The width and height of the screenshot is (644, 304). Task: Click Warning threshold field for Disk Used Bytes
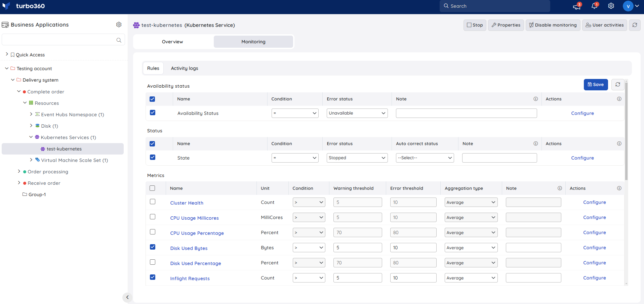(358, 248)
